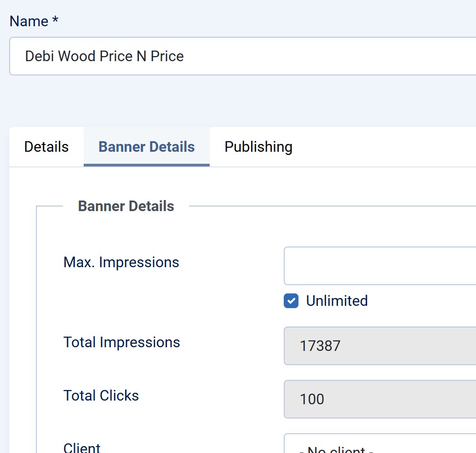476x453 pixels.
Task: Click blank area between Name and tabs
Action: click(x=230, y=101)
